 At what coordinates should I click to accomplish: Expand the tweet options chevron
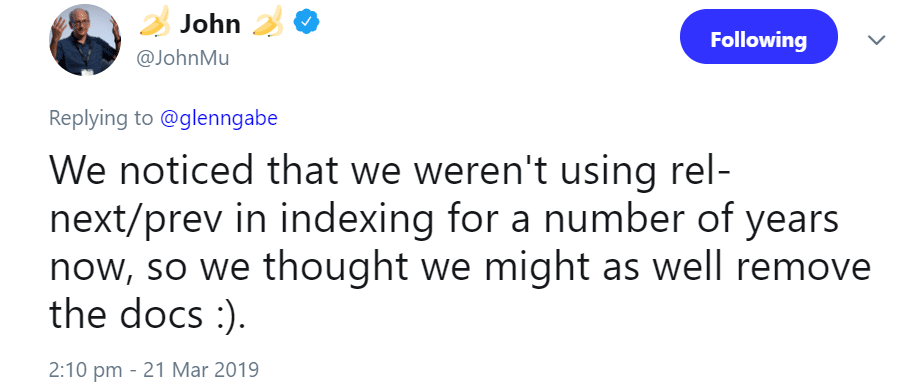(877, 39)
